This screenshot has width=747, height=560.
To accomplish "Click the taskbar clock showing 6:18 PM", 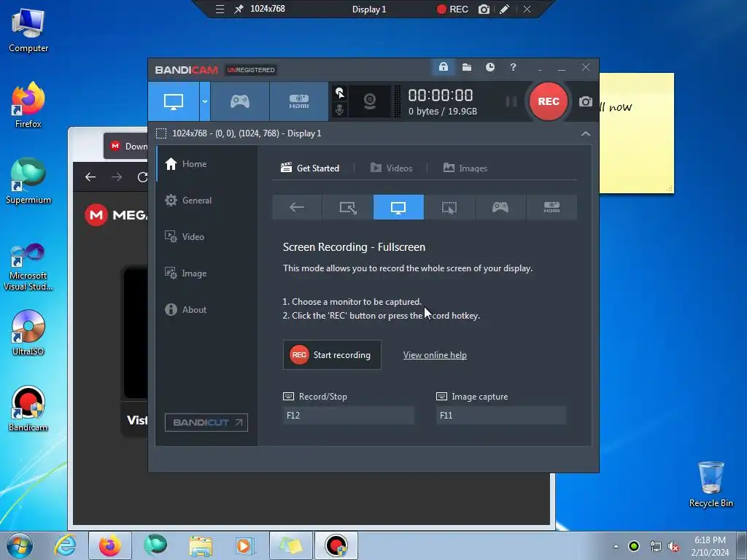I will coord(710,546).
